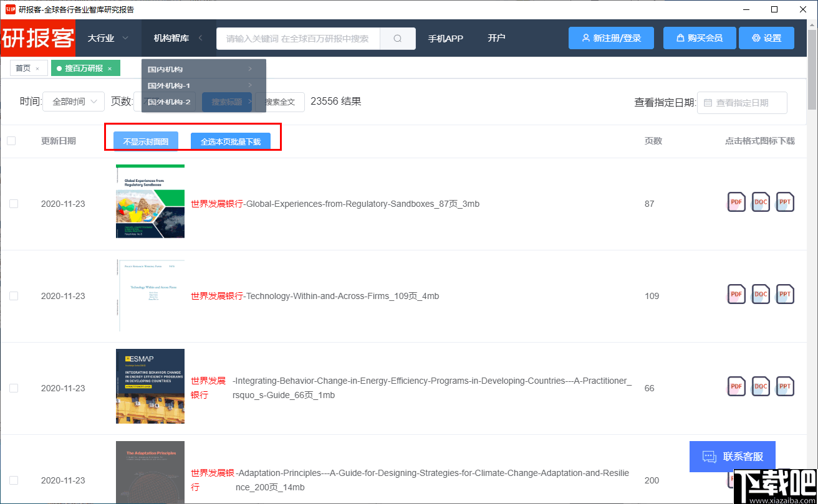Focus the keyword search input field
The image size is (818, 504).
[x=298, y=38]
